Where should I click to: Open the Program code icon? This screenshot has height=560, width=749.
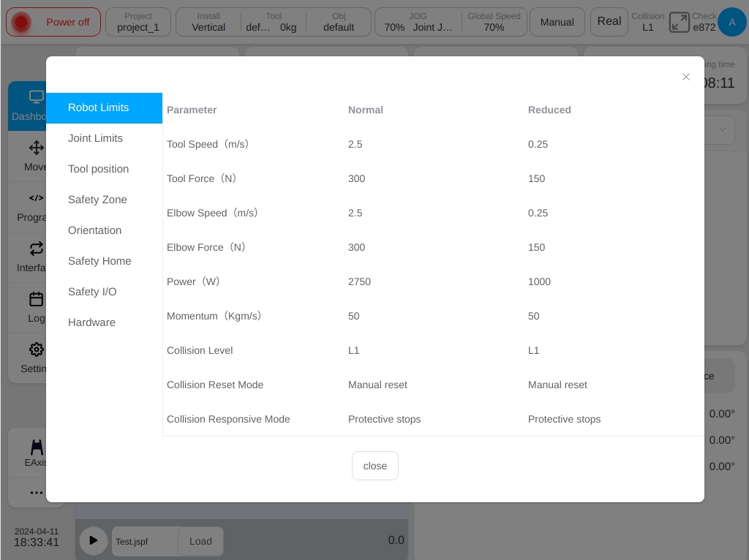[37, 197]
